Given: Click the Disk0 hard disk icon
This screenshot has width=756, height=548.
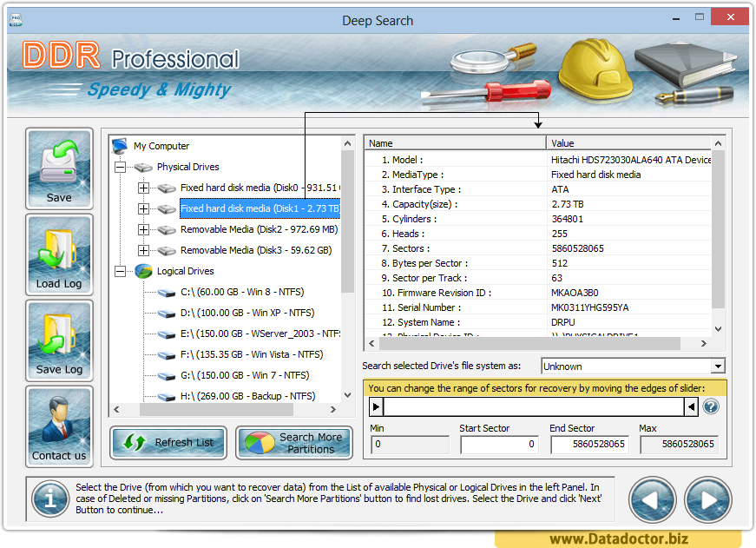Looking at the screenshot, I should [167, 188].
